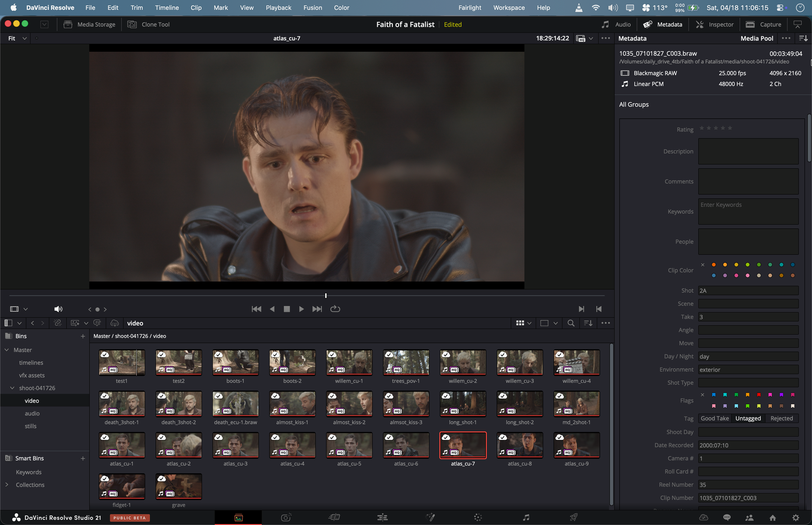Switch to the Edit page
This screenshot has height=525, width=812.
[x=382, y=518]
